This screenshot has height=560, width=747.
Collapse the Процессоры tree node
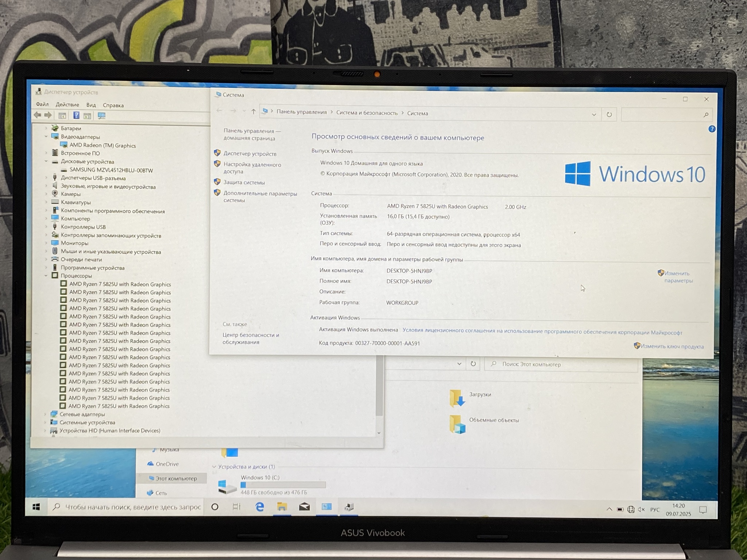46,276
